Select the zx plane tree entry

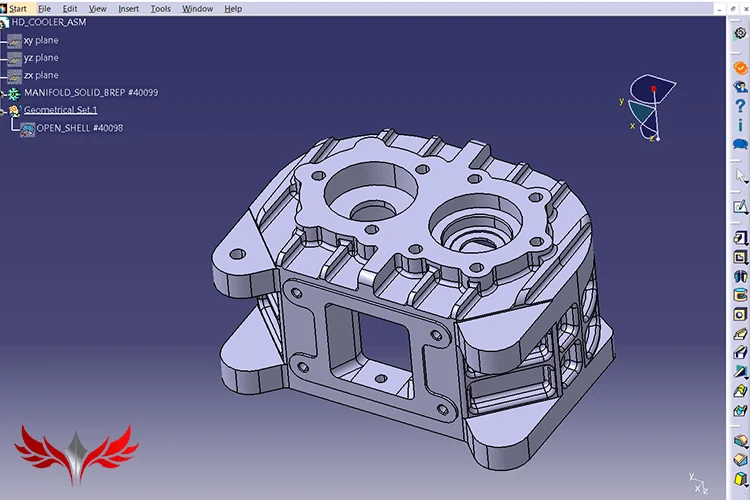[x=41, y=75]
